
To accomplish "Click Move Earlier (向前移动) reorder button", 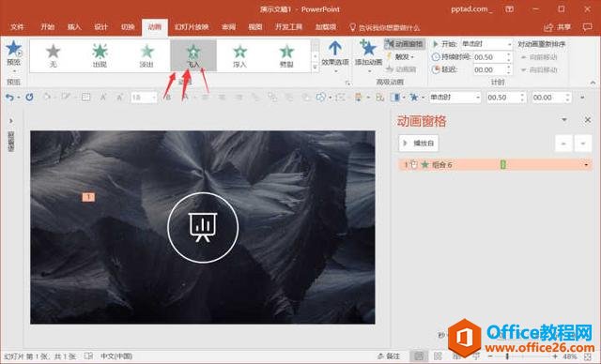I will pos(538,57).
